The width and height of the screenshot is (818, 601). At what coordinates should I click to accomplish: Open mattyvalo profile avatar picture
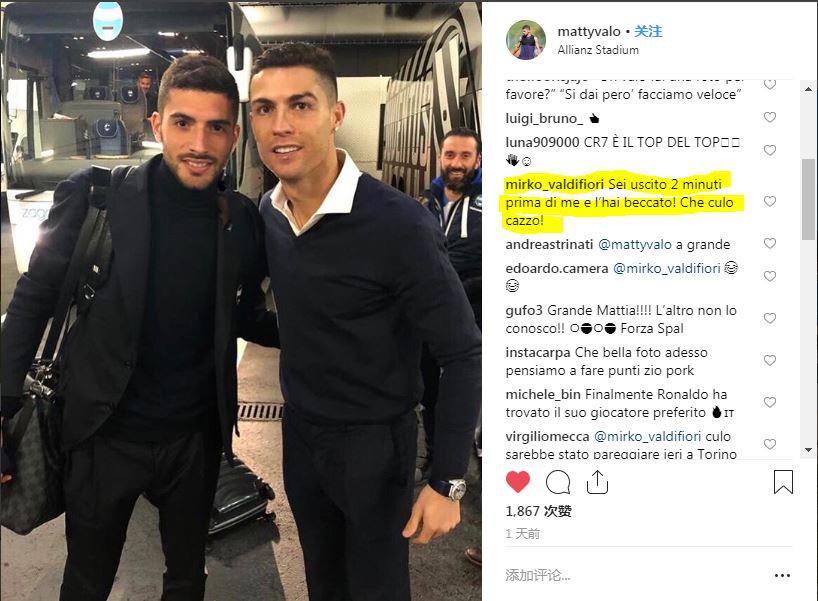[x=526, y=40]
